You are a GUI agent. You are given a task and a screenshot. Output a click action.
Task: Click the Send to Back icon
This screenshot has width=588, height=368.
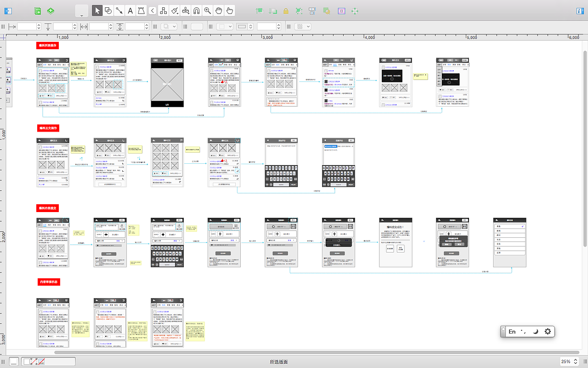point(273,11)
